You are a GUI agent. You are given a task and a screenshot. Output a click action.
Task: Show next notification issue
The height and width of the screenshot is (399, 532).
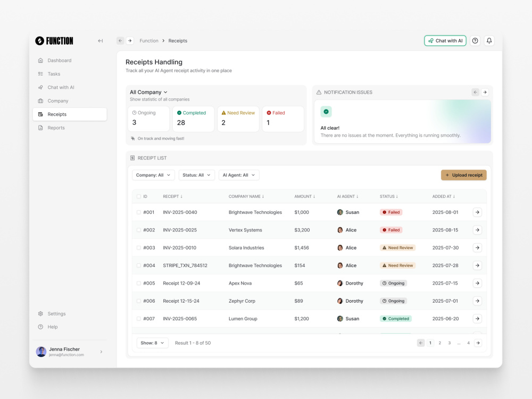[485, 92]
